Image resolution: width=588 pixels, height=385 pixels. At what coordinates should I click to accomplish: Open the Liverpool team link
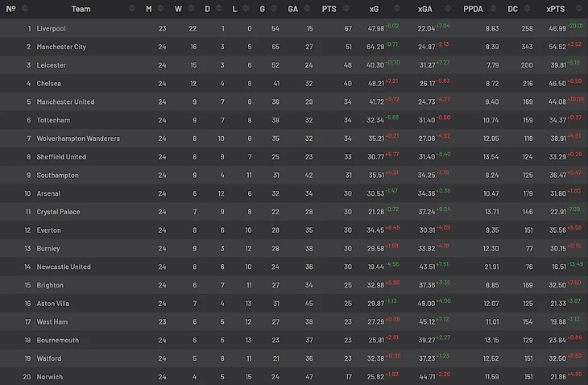51,28
